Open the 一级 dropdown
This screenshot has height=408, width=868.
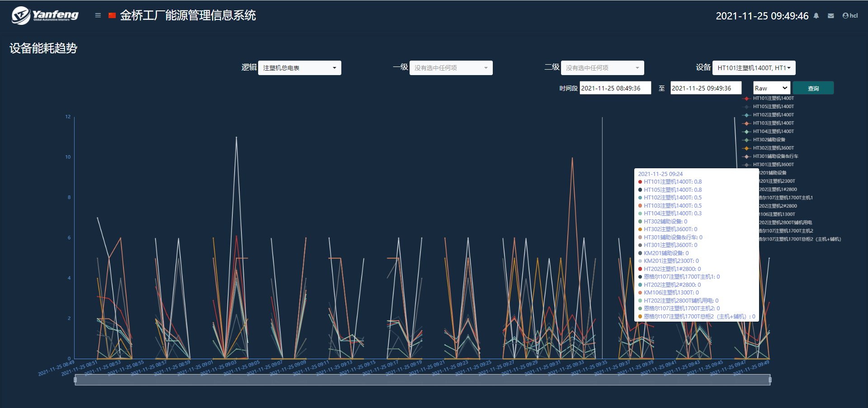[x=451, y=68]
